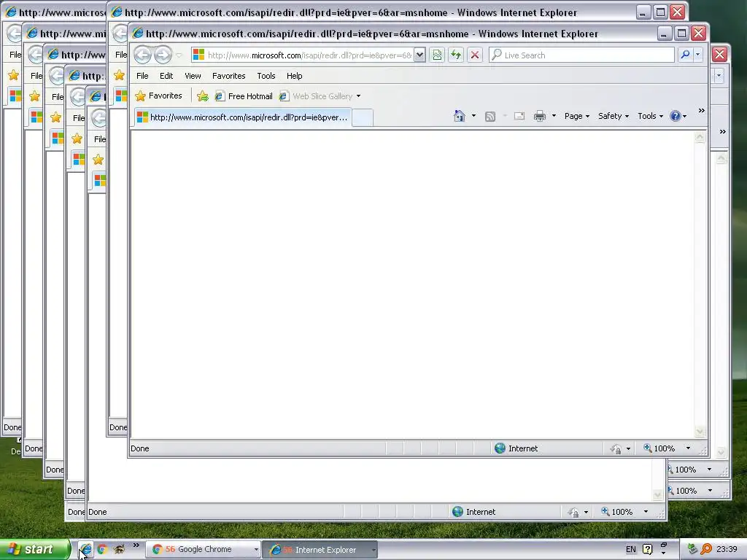Click the Windows Start button
747x560 pixels.
pos(34,550)
